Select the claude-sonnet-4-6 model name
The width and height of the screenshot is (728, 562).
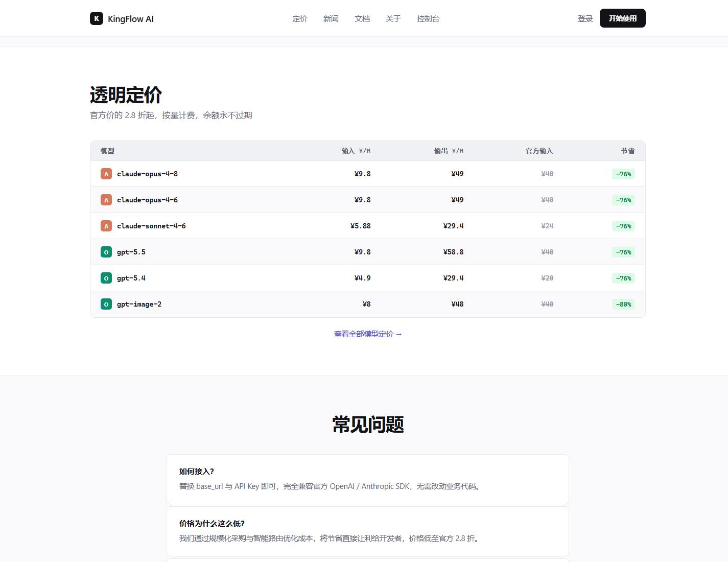[x=151, y=226]
